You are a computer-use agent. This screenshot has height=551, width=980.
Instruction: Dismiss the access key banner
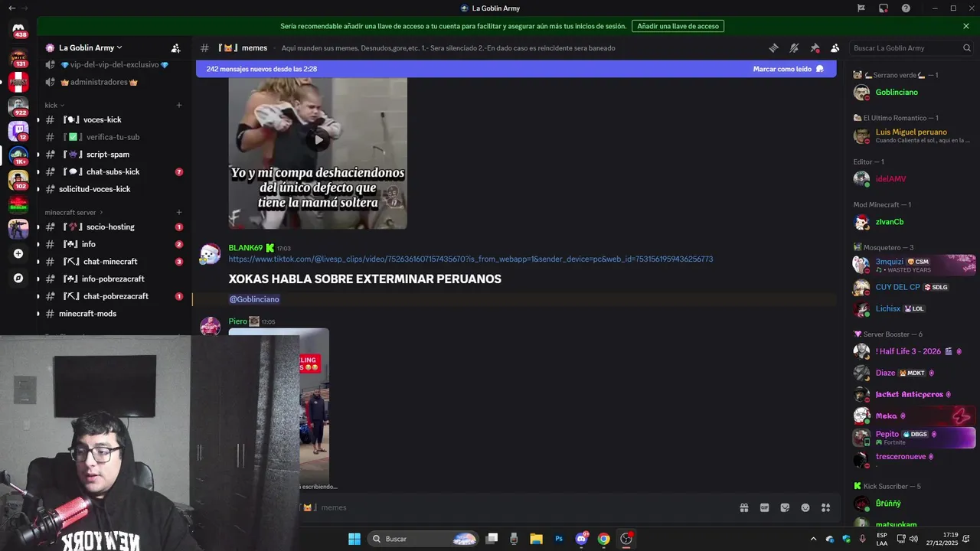(x=966, y=26)
